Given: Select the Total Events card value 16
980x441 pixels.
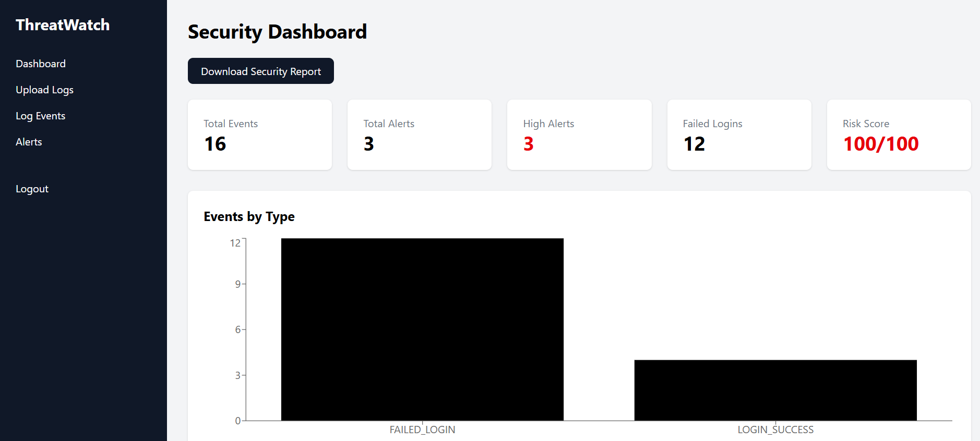Looking at the screenshot, I should 215,144.
